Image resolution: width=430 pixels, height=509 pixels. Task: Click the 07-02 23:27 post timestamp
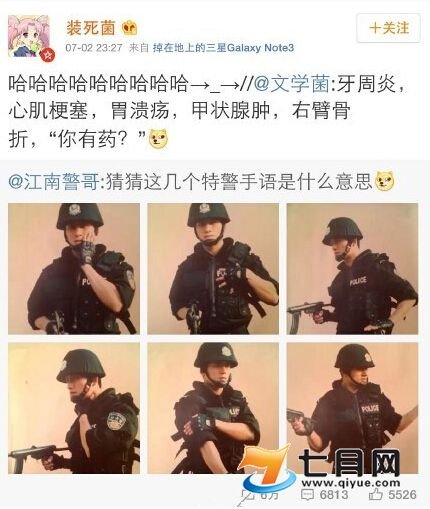tap(94, 48)
